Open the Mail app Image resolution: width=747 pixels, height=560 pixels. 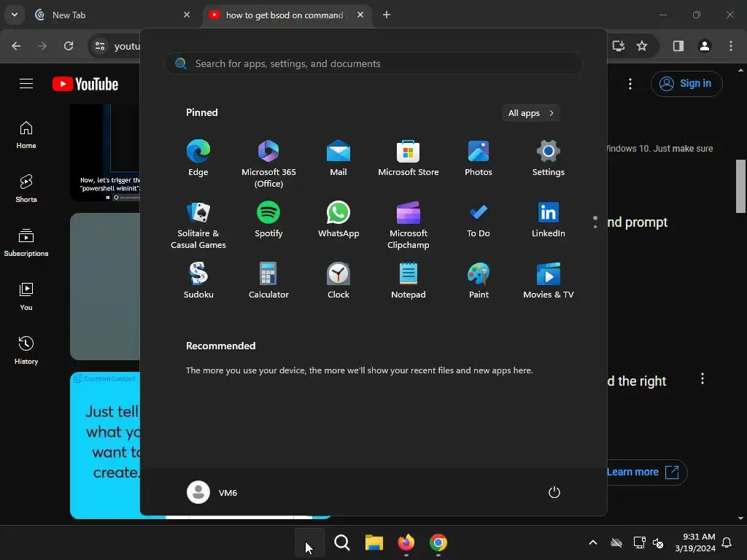pyautogui.click(x=338, y=158)
